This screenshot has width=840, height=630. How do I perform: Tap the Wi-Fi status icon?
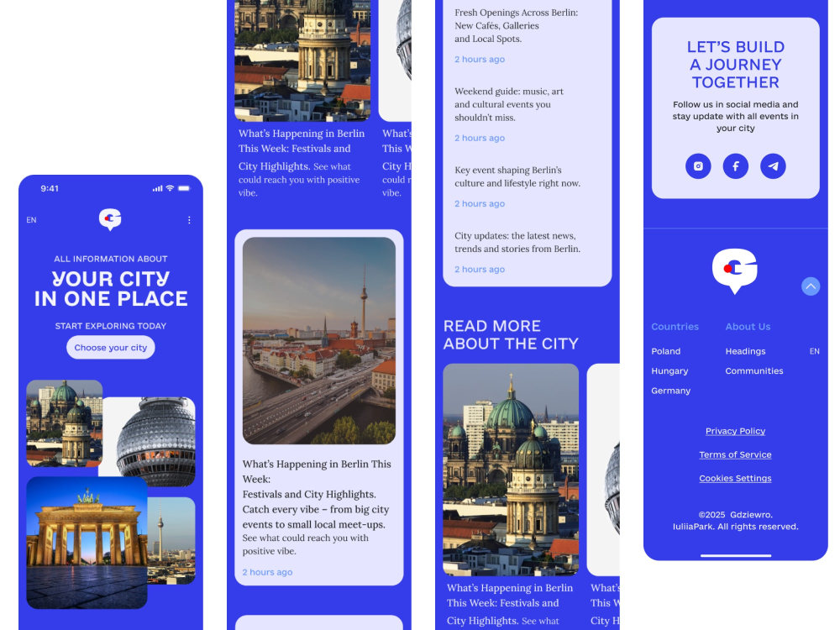(x=170, y=188)
